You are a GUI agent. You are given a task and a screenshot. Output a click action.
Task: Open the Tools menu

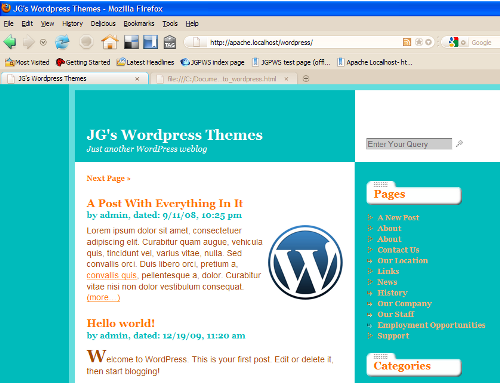coord(170,24)
